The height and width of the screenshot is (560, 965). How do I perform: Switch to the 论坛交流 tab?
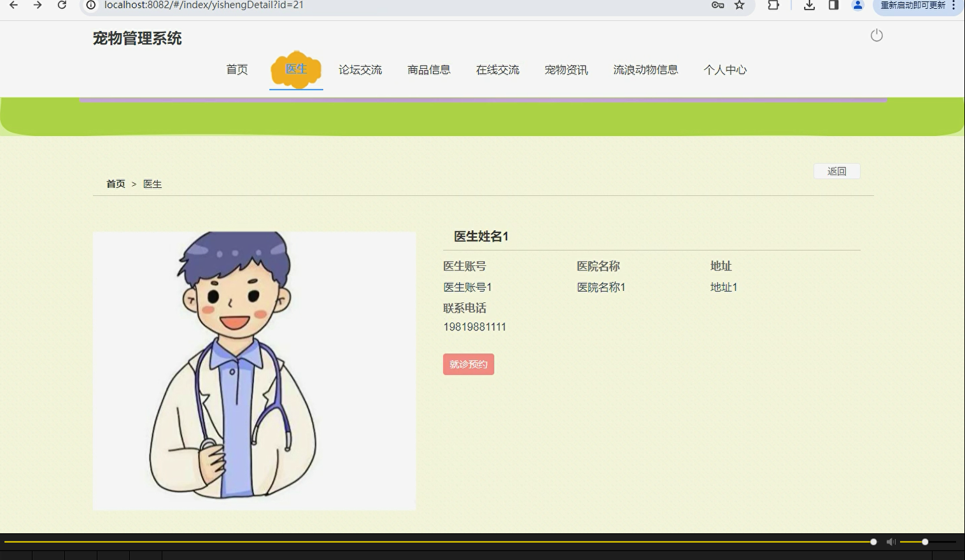pyautogui.click(x=360, y=70)
